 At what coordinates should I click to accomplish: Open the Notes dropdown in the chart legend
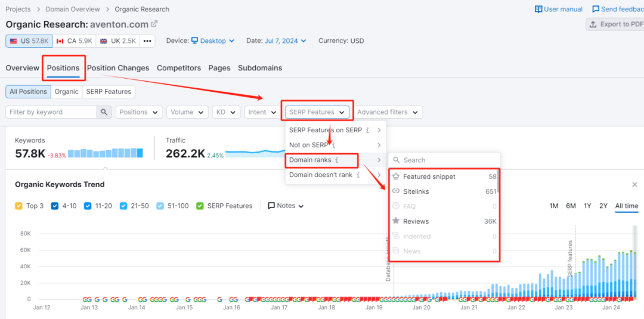286,206
